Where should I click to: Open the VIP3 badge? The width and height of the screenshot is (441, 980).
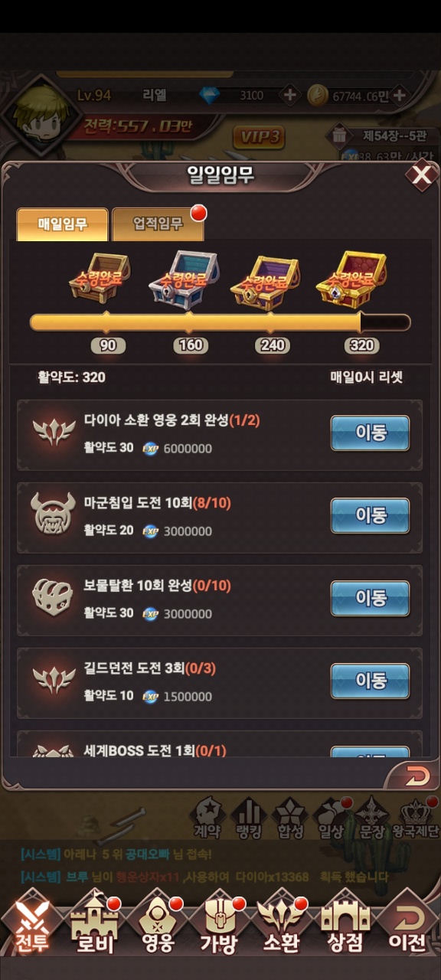coord(259,137)
